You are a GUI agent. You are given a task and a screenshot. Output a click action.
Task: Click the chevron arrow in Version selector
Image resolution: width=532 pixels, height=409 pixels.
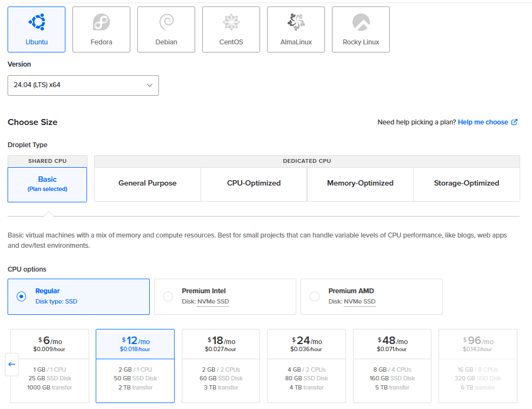[150, 85]
